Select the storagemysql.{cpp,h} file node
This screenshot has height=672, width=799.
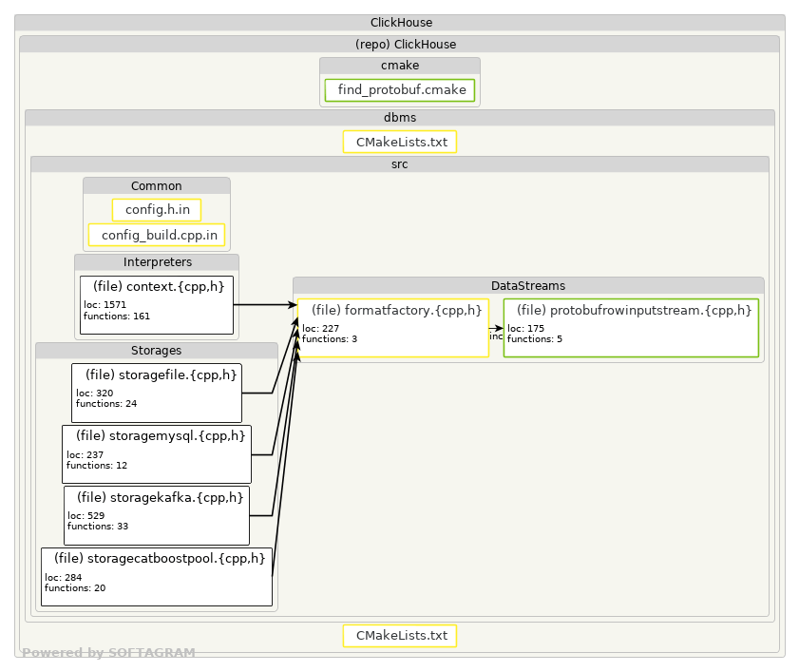pos(157,454)
